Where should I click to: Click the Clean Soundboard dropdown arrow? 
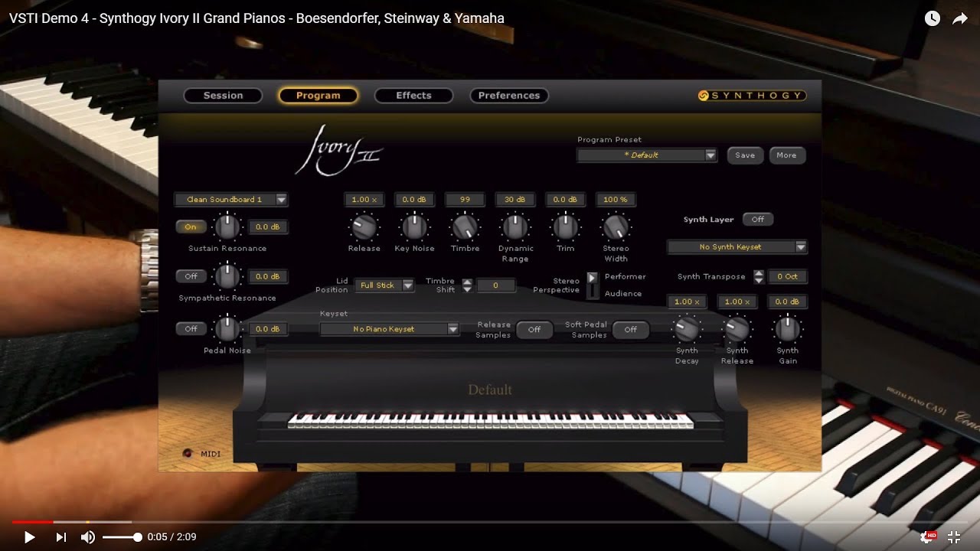281,200
